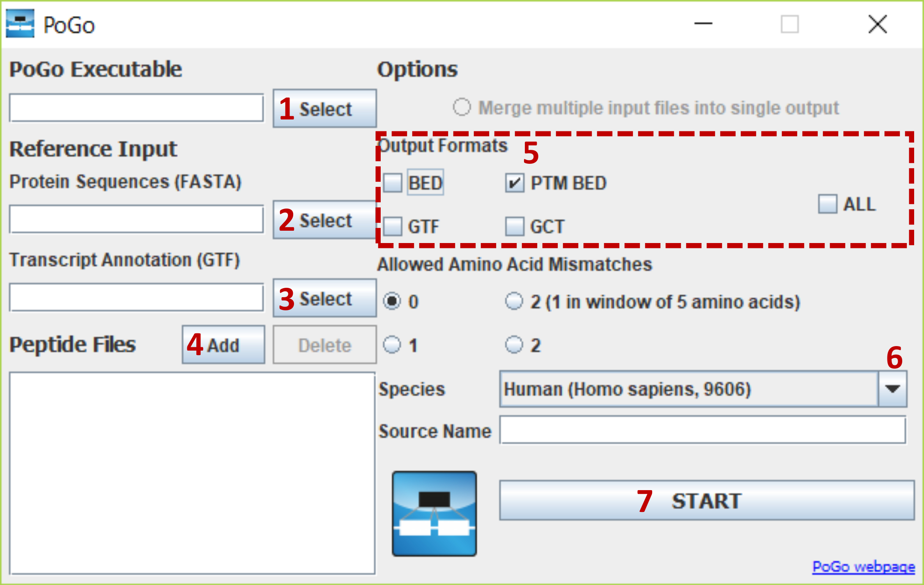Uncheck the PTM BED checkbox
The width and height of the screenshot is (924, 585).
[x=515, y=183]
